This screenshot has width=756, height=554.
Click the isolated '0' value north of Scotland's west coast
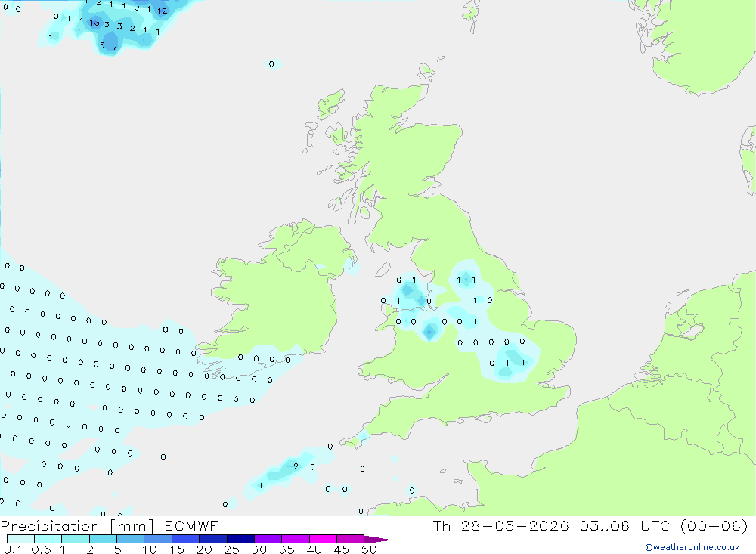tap(271, 64)
